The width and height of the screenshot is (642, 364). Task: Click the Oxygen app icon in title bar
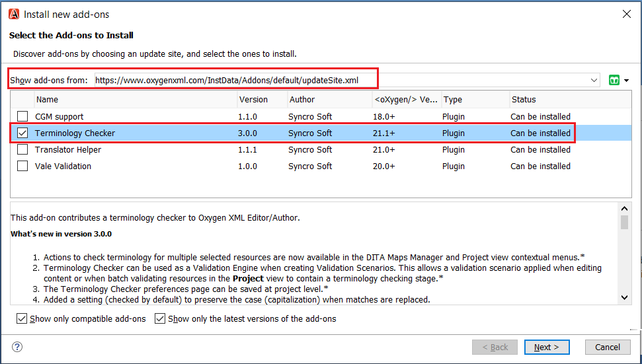click(14, 15)
